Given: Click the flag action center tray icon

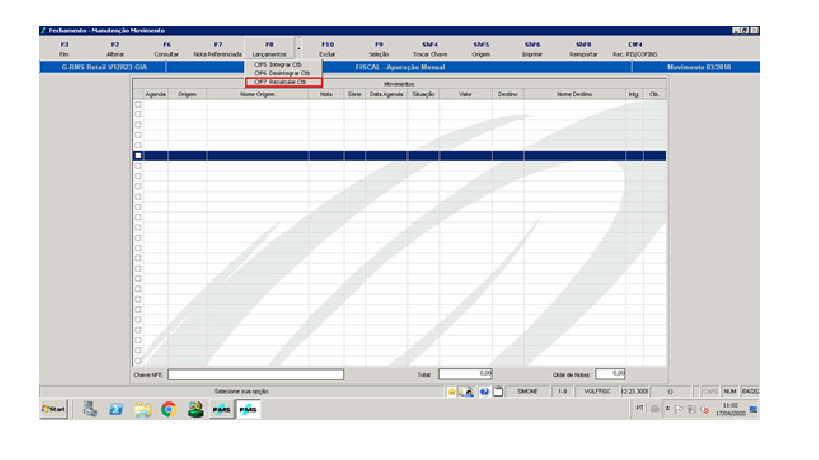Looking at the screenshot, I should (x=679, y=409).
